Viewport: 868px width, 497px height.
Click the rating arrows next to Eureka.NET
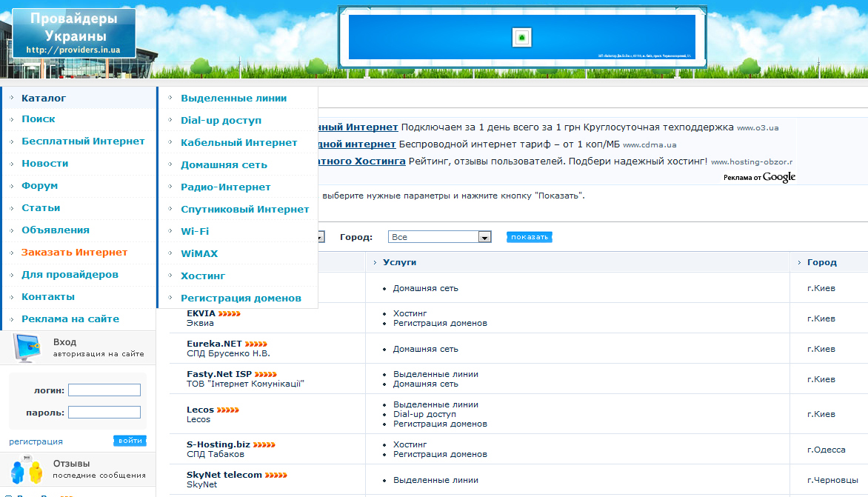click(256, 344)
